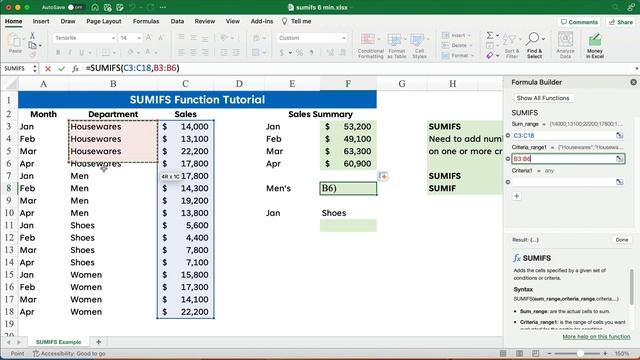Open the font size dropdown
Screen dimensions: 640x360
(139, 38)
